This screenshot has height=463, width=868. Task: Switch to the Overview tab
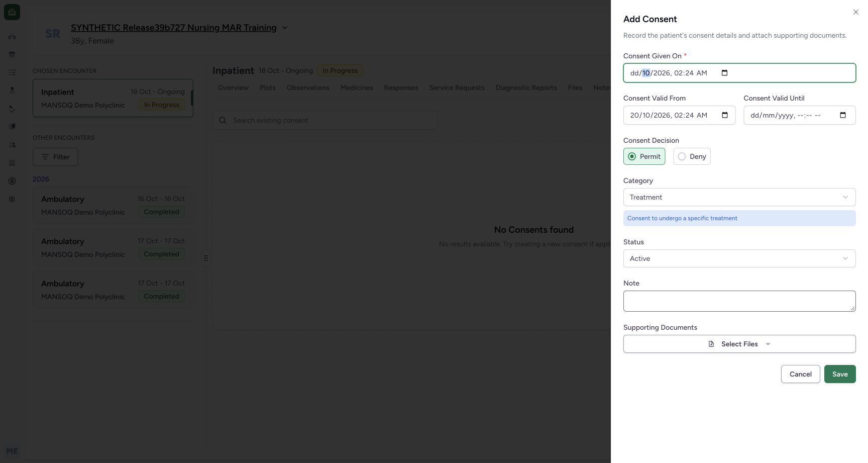pos(233,87)
